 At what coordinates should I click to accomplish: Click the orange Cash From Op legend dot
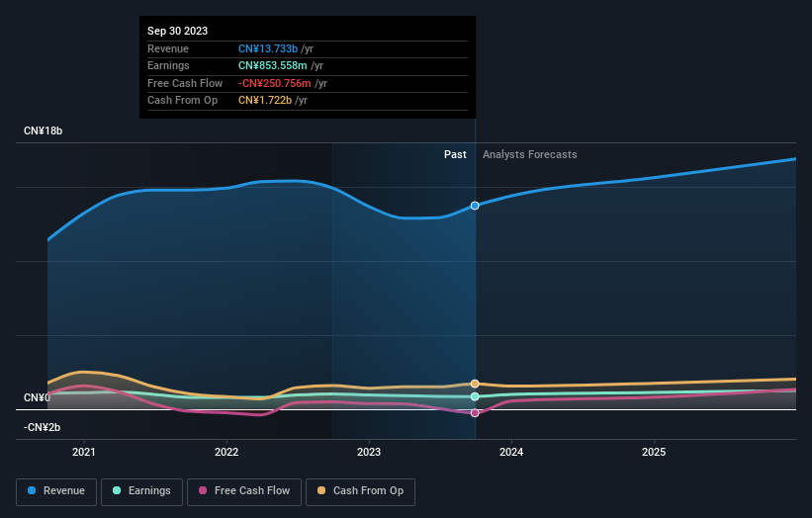point(321,490)
